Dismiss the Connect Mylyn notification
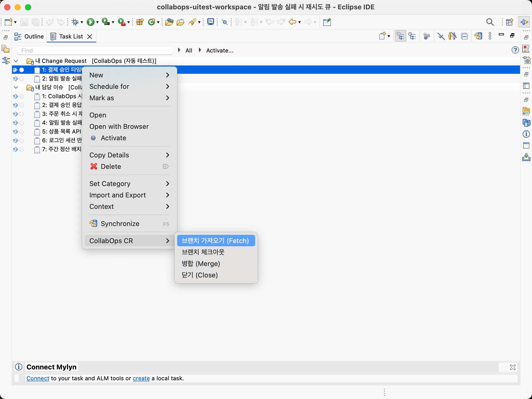Image resolution: width=532 pixels, height=399 pixels. (x=513, y=367)
